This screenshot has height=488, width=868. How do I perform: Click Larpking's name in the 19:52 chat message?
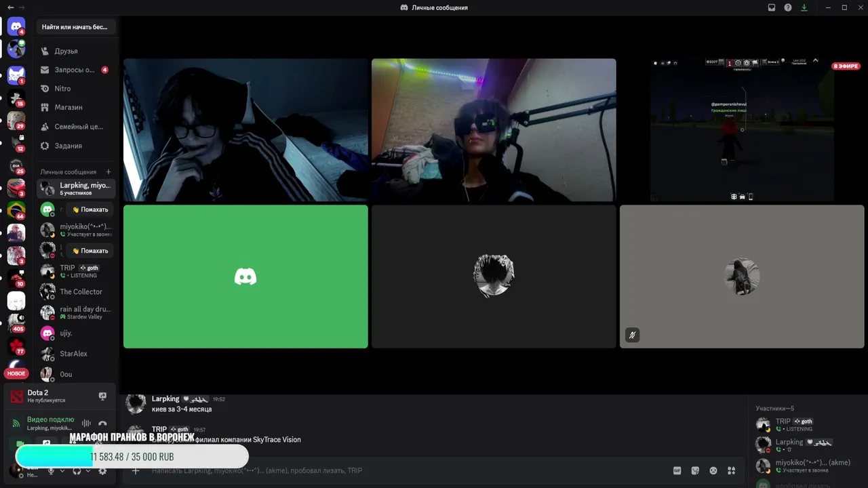165,399
